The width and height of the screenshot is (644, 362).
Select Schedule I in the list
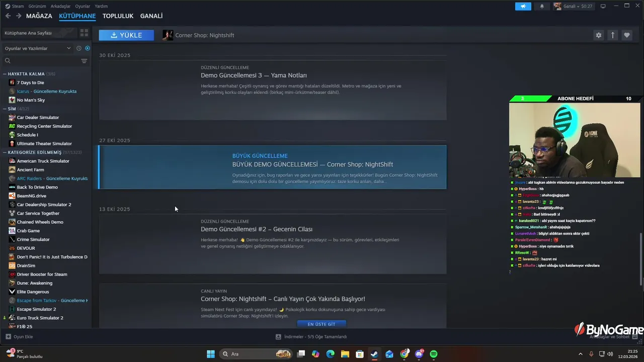(x=27, y=135)
